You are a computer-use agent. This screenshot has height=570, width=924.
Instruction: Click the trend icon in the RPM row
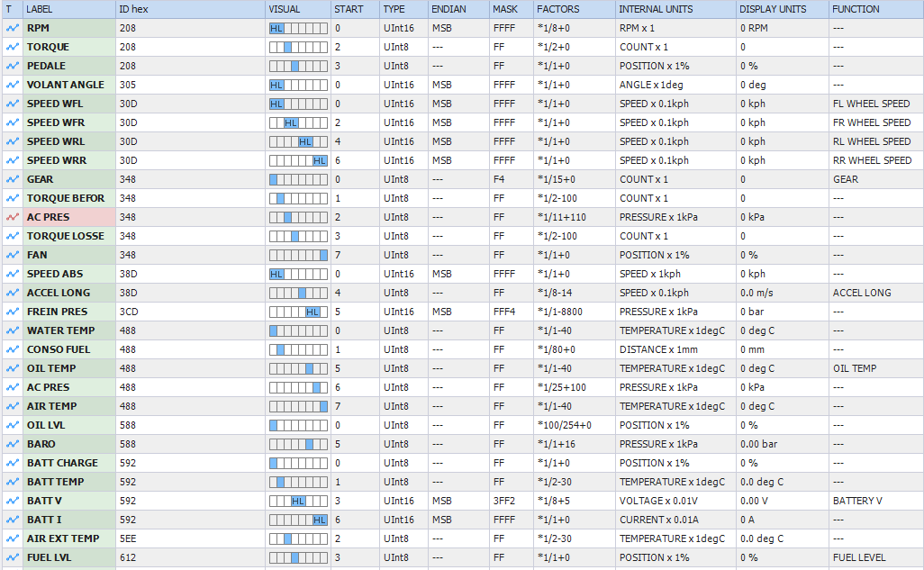click(13, 28)
